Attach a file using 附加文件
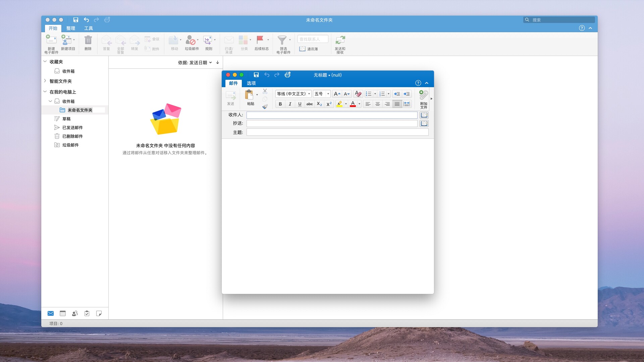 point(423,99)
